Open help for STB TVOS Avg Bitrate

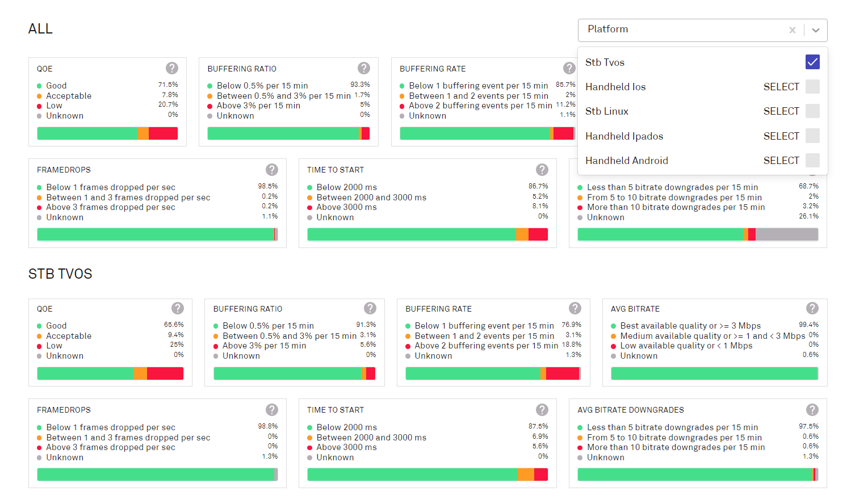[x=812, y=308]
